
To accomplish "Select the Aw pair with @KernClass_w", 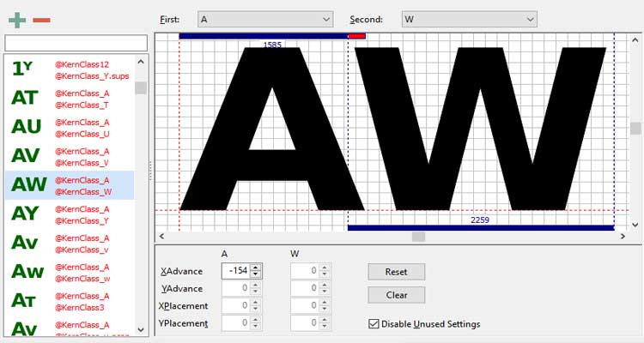I will point(70,272).
